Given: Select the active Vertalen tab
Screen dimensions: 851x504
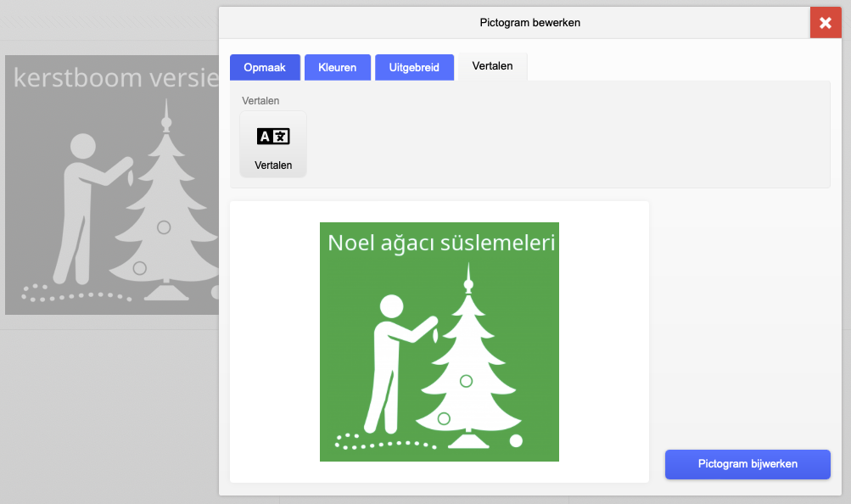Looking at the screenshot, I should click(492, 66).
